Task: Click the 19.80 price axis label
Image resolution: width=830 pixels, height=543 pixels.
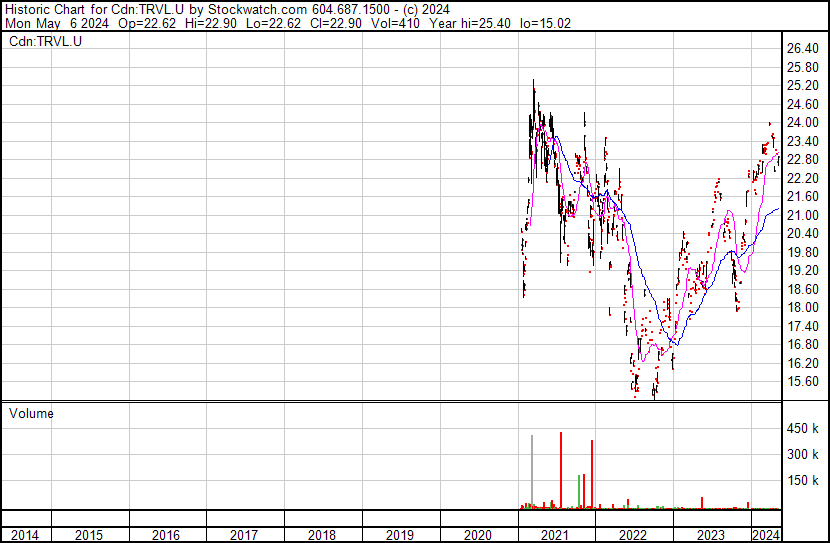Action: click(802, 252)
